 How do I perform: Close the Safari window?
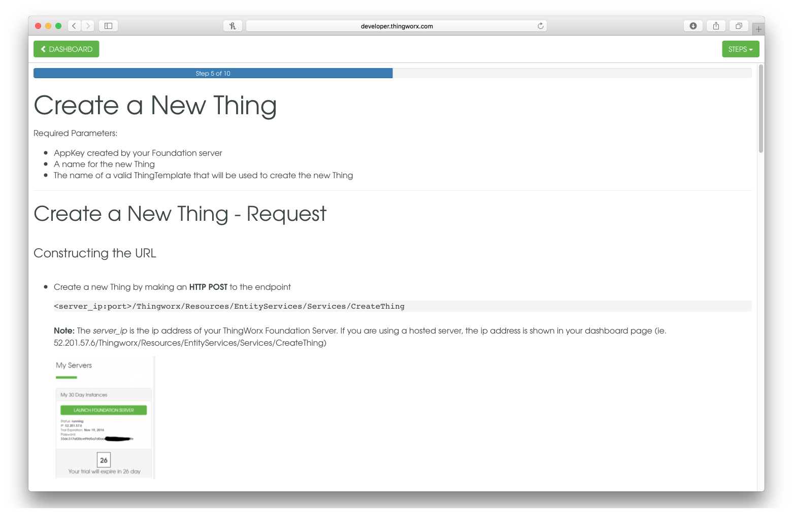click(38, 26)
